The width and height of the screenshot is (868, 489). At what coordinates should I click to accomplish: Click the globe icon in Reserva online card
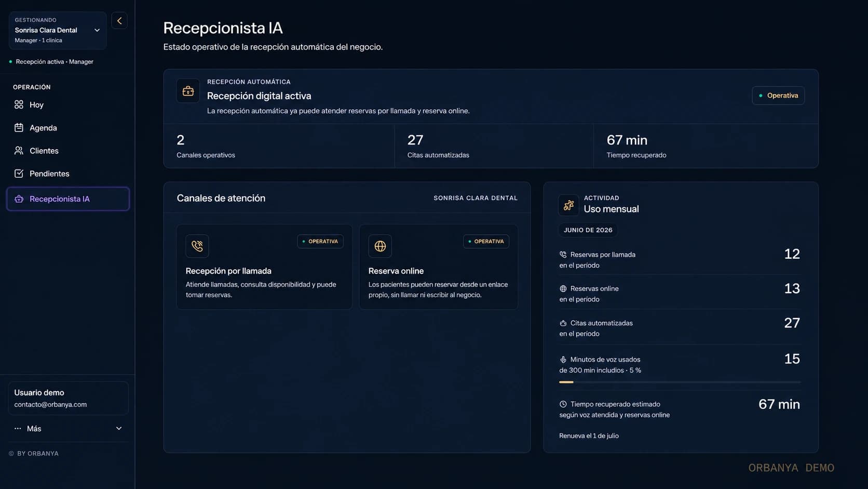[x=380, y=246]
